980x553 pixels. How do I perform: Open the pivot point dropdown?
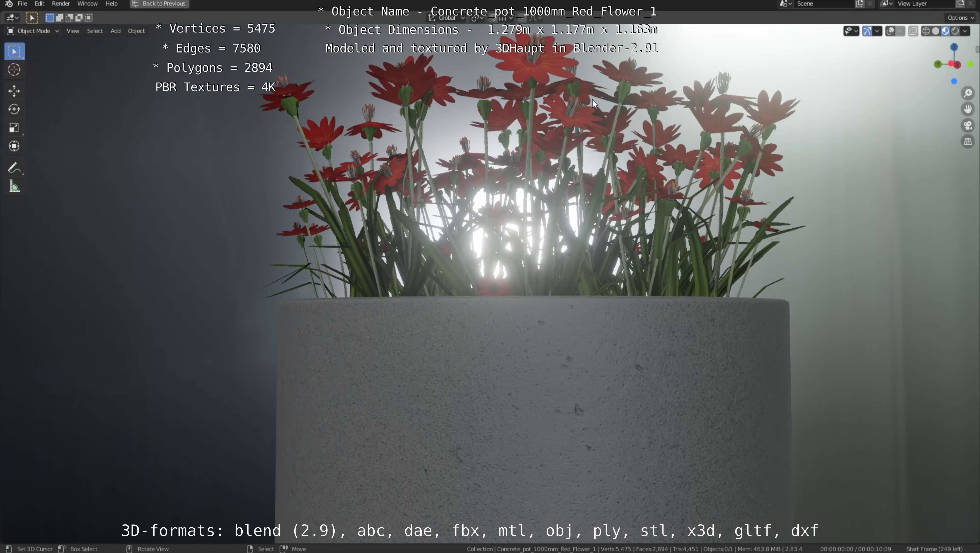[477, 18]
